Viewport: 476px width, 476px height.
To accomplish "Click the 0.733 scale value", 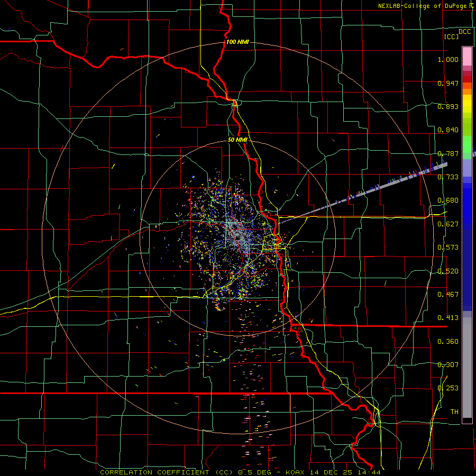I will (448, 177).
